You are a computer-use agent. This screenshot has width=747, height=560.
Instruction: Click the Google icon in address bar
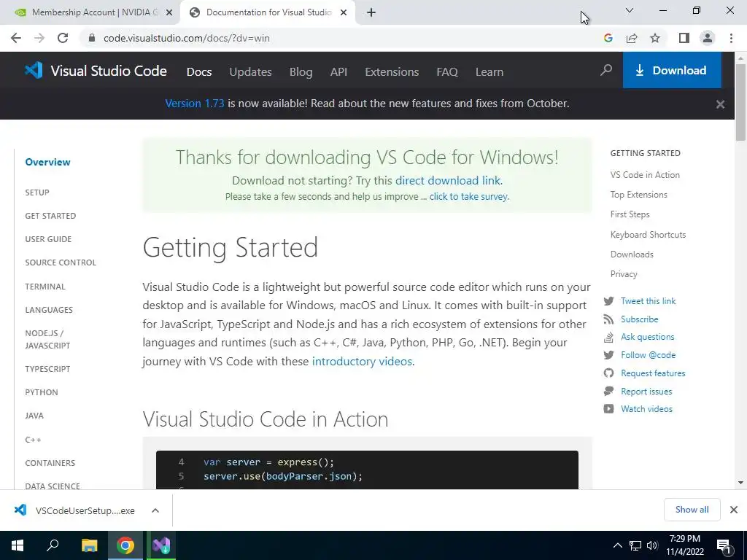point(608,38)
